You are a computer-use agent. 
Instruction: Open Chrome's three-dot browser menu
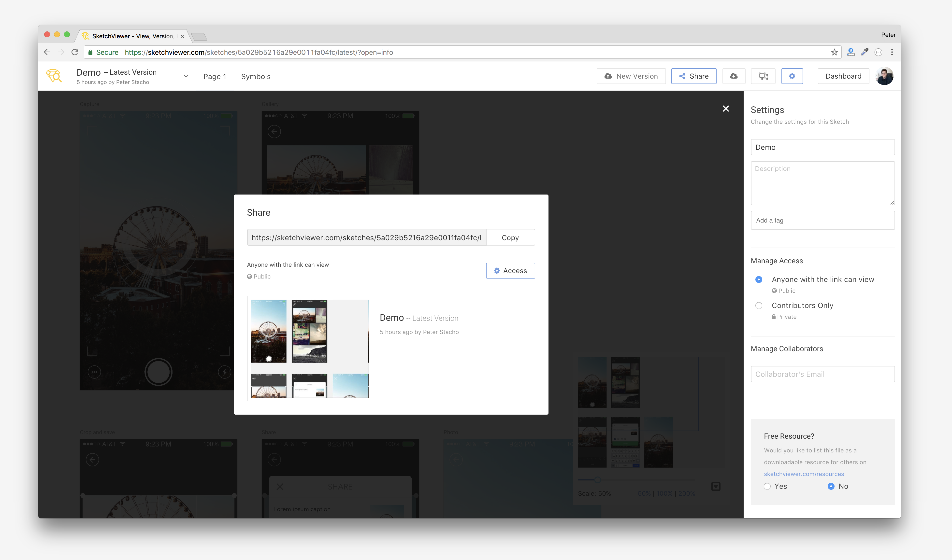892,52
